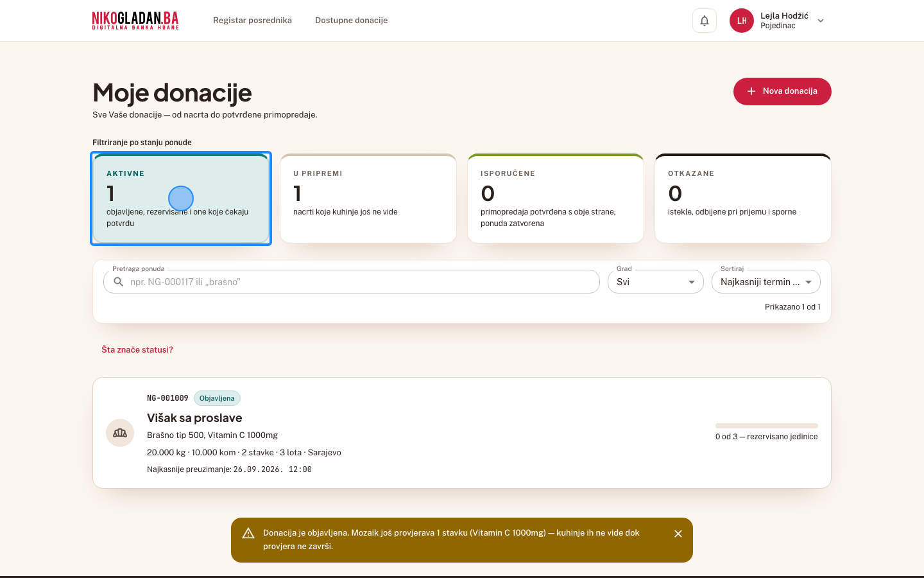Click the 20.000 kg quantity summary line
This screenshot has height=578, width=924.
244,453
